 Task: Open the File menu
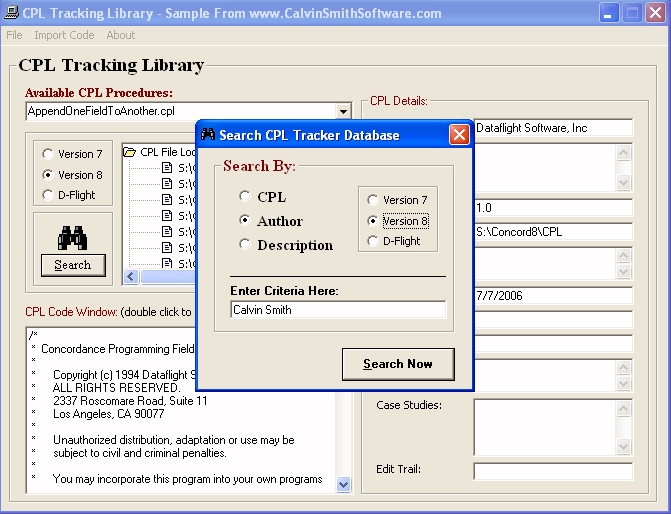click(x=14, y=35)
